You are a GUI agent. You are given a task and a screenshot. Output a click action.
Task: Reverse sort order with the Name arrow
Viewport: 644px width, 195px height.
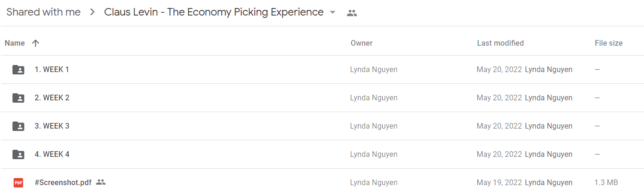35,43
